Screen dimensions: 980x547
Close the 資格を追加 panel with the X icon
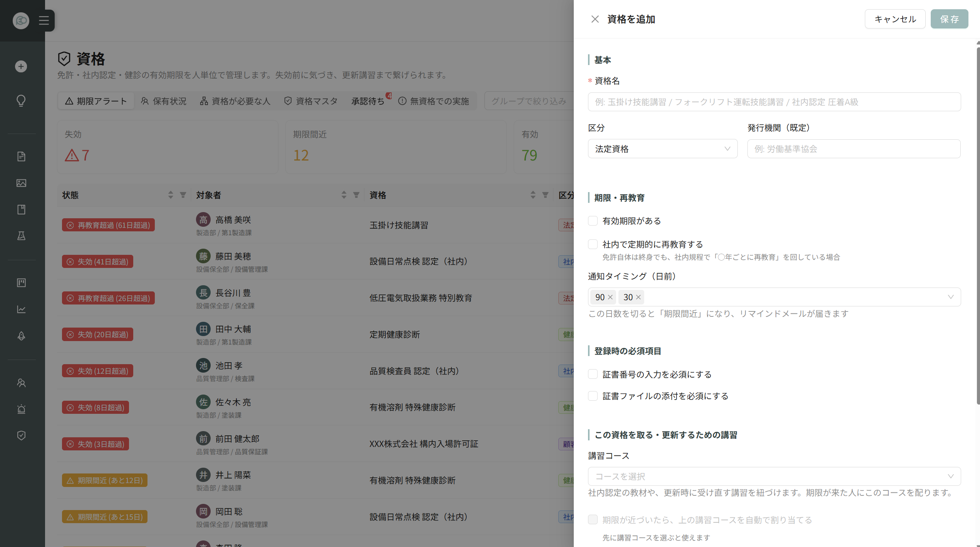click(595, 19)
